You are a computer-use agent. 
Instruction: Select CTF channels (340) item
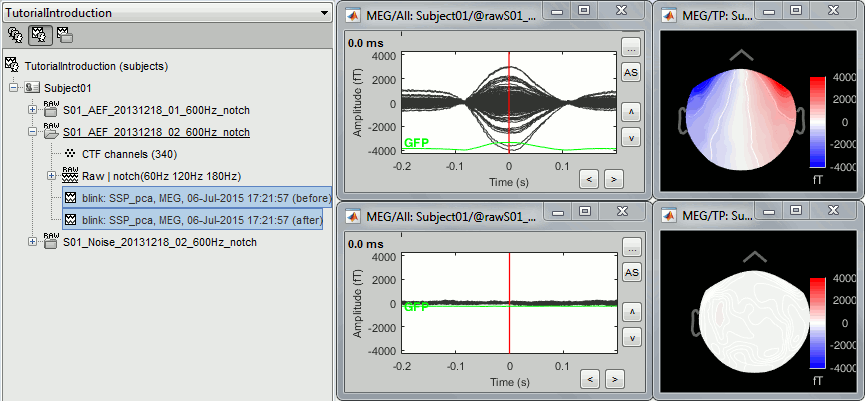pos(126,154)
